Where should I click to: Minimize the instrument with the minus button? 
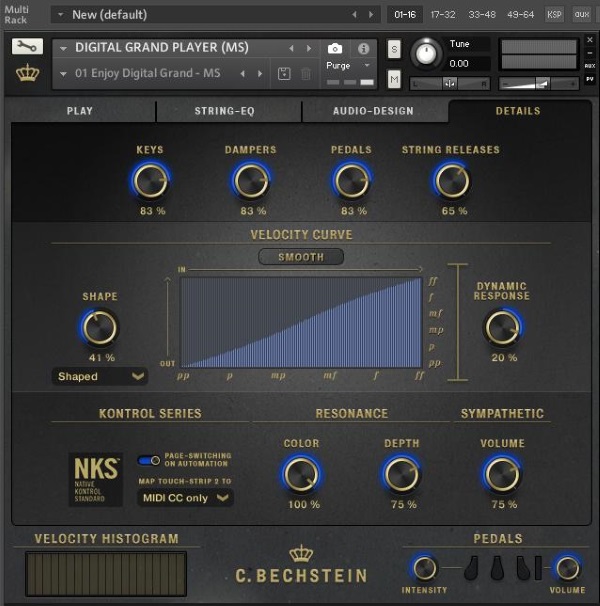pyautogui.click(x=590, y=53)
